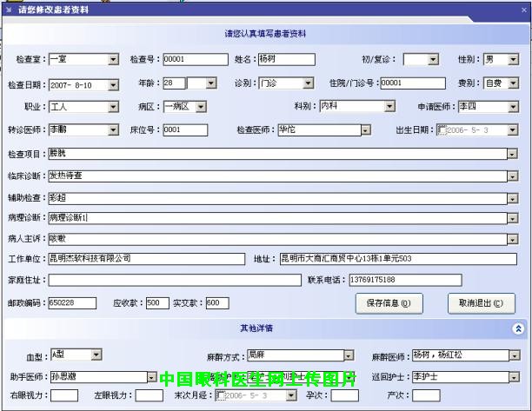Click the 家庭住址 address field
The height and width of the screenshot is (411, 532).
tap(173, 280)
